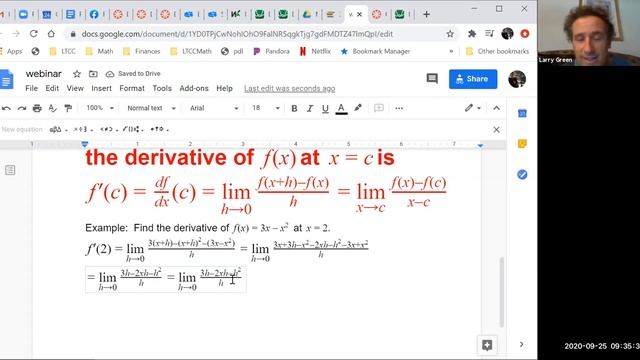Image resolution: width=640 pixels, height=360 pixels.
Task: Open math operations menu in equation toolbar
Action: click(133, 129)
